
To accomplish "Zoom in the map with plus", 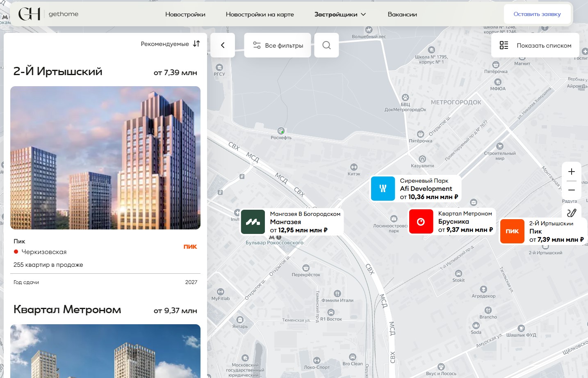I will [572, 172].
